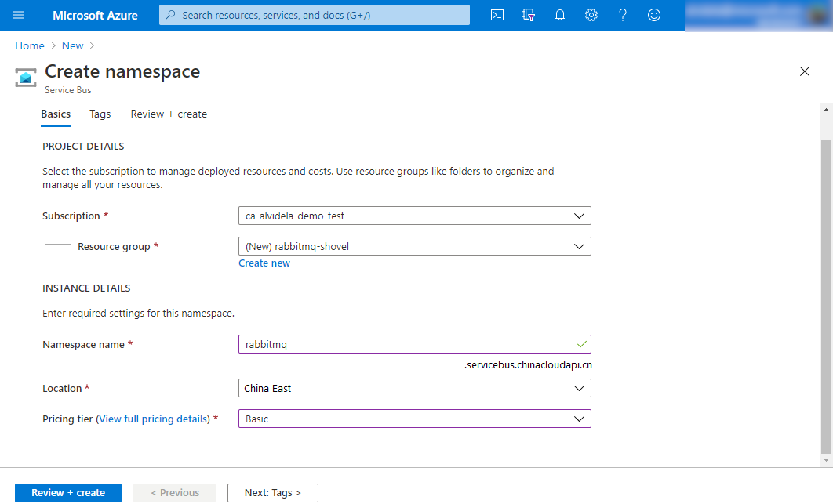Open the Location dropdown
The image size is (833, 504).
pos(414,388)
